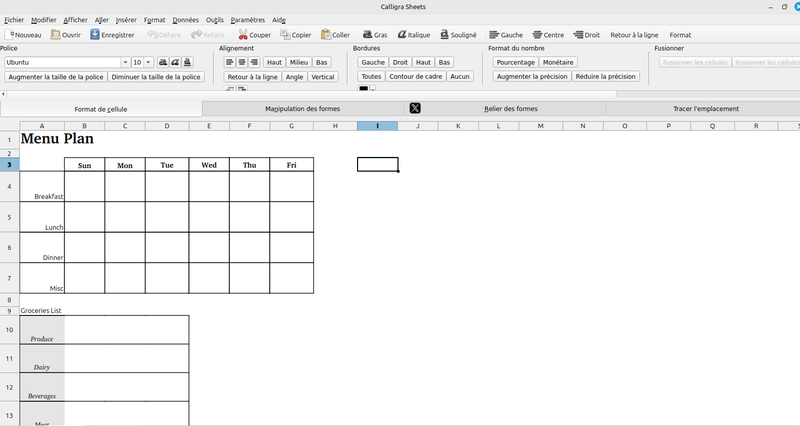Viewport: 800px width, 426px height.
Task: Switch to Manipulation des formes tab
Action: [303, 109]
